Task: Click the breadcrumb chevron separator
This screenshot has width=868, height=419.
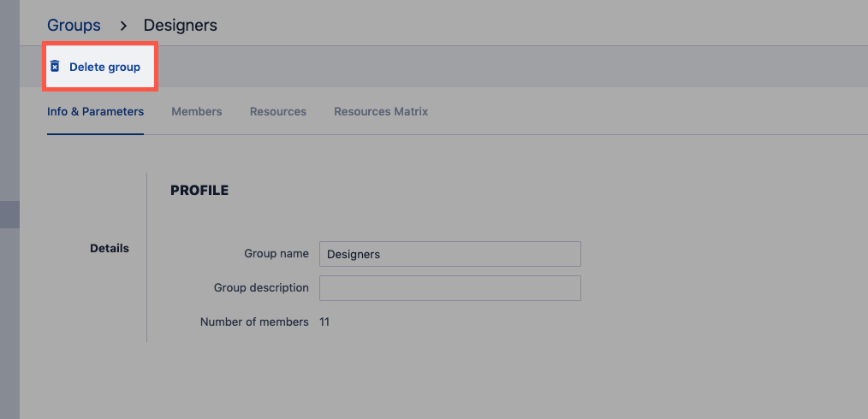Action: click(x=122, y=26)
